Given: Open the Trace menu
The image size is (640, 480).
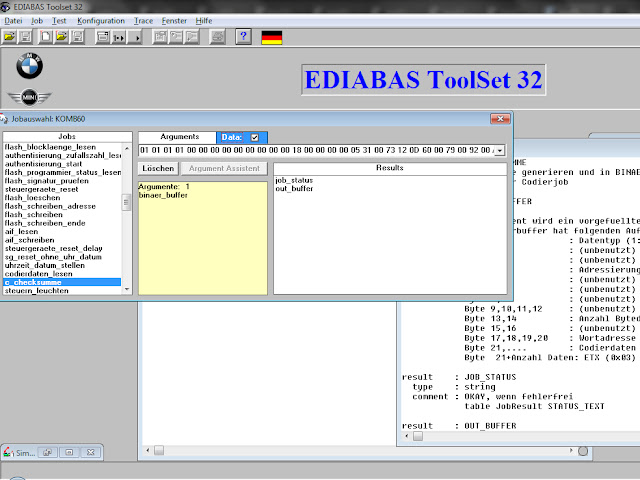Looking at the screenshot, I should tap(143, 20).
